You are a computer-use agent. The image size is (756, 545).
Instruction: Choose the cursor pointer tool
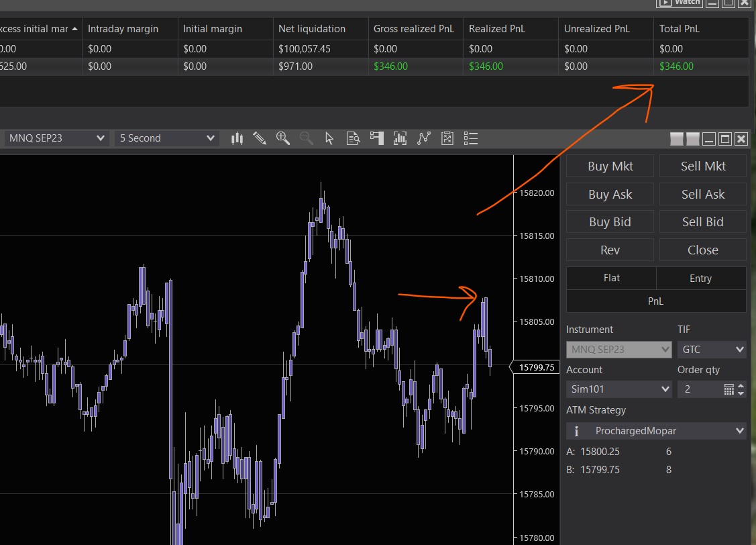pyautogui.click(x=329, y=138)
